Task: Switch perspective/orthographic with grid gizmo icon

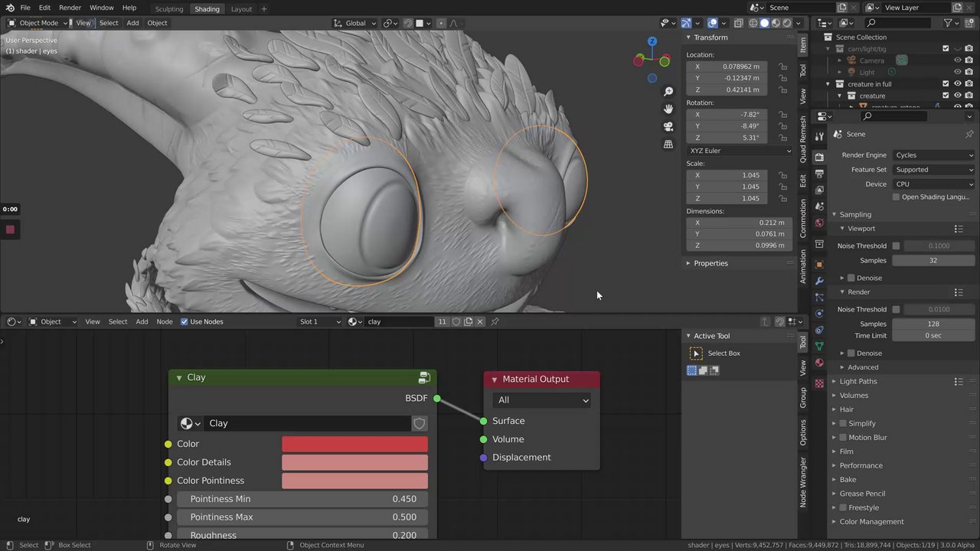Action: click(668, 144)
